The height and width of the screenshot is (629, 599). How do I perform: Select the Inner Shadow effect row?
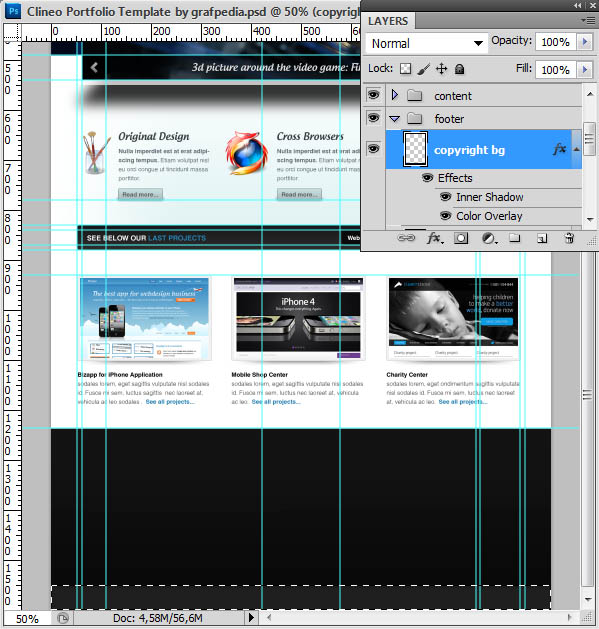489,197
